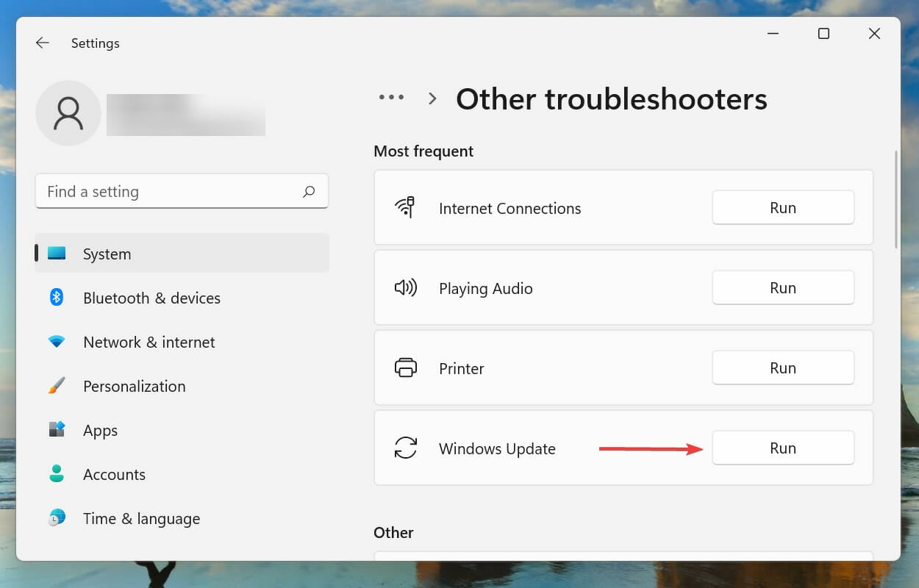Click the Find a setting search box

[182, 192]
